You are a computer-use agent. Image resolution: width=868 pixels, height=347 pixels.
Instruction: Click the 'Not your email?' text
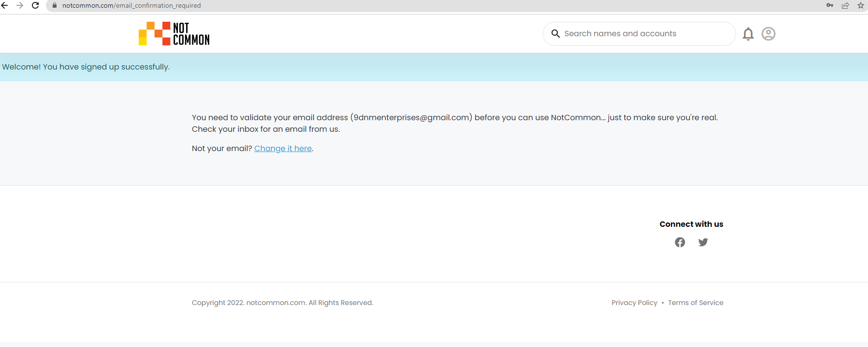222,148
